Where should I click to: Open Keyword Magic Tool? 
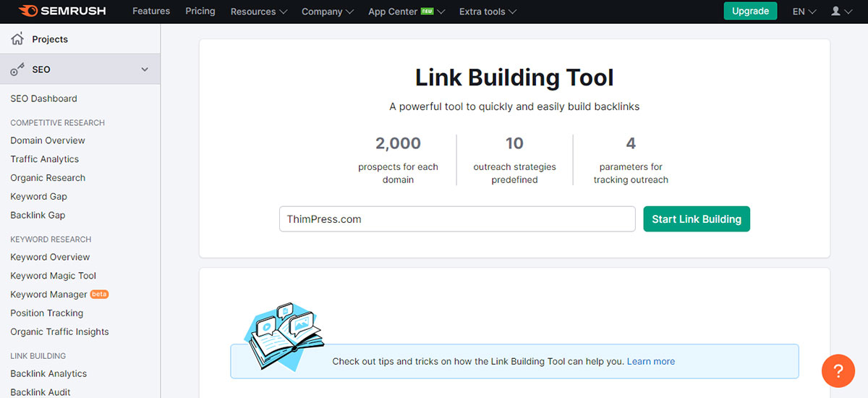point(53,276)
